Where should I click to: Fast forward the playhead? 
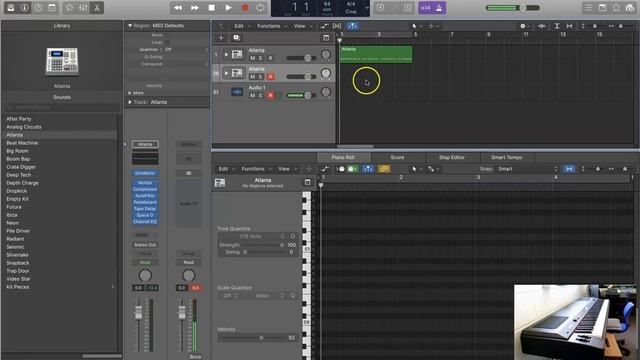195,8
